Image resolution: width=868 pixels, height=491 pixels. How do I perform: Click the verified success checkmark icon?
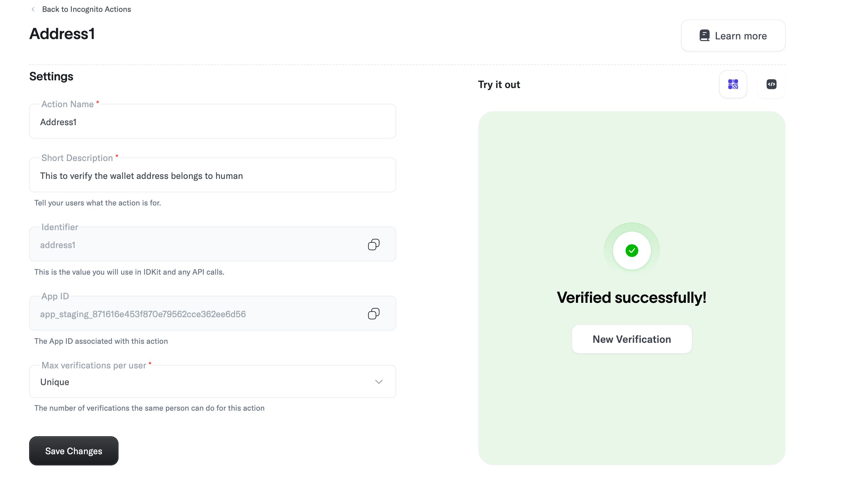click(632, 250)
